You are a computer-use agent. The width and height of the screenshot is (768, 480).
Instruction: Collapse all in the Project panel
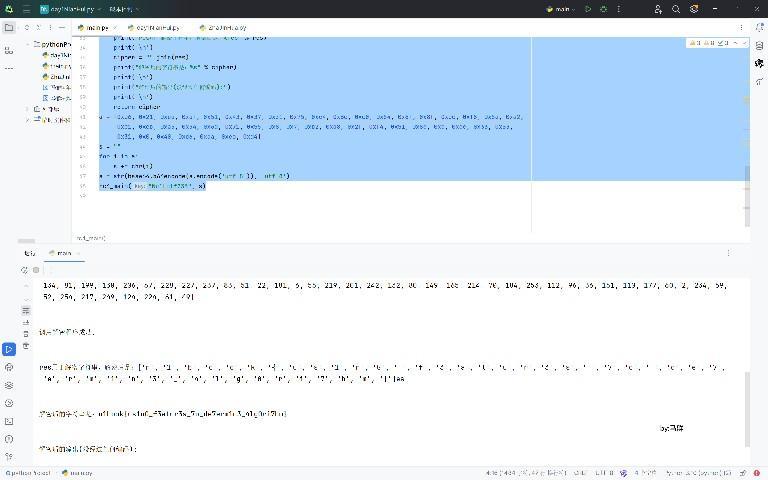point(39,27)
